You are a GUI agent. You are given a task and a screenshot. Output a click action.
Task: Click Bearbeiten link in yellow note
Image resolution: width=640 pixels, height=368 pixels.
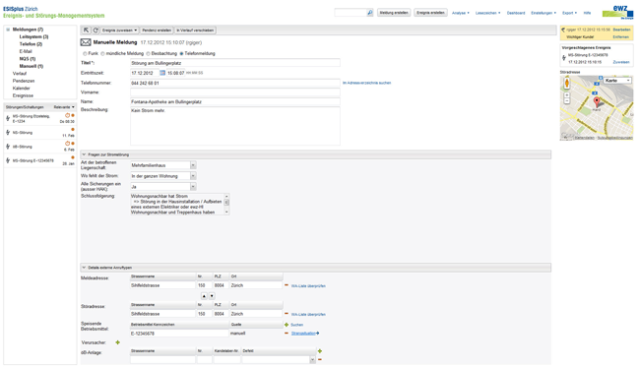[622, 30]
